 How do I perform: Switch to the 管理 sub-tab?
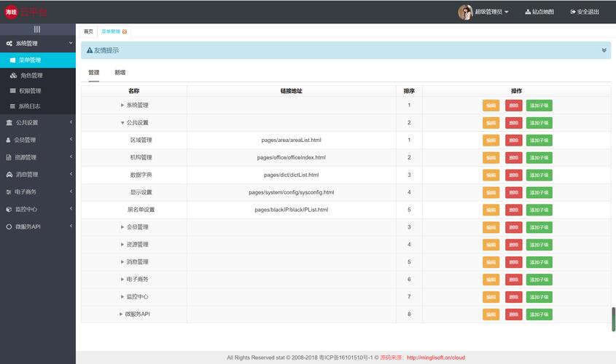[x=94, y=72]
